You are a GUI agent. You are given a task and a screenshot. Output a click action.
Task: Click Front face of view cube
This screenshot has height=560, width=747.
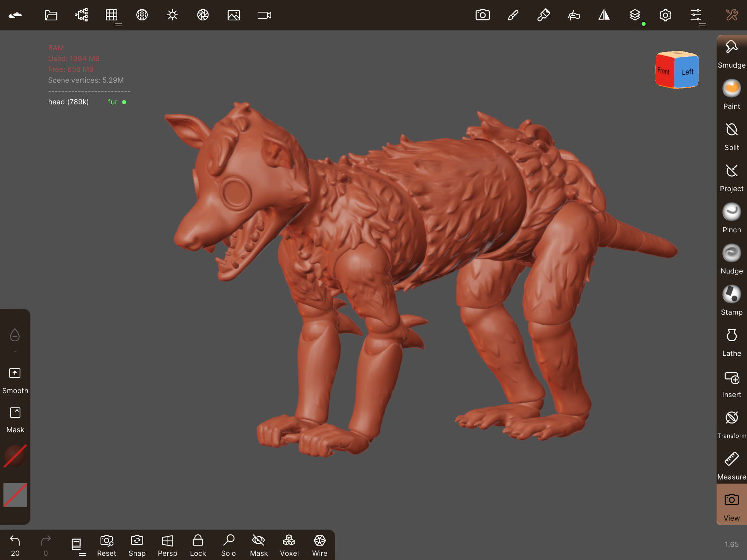tap(664, 71)
